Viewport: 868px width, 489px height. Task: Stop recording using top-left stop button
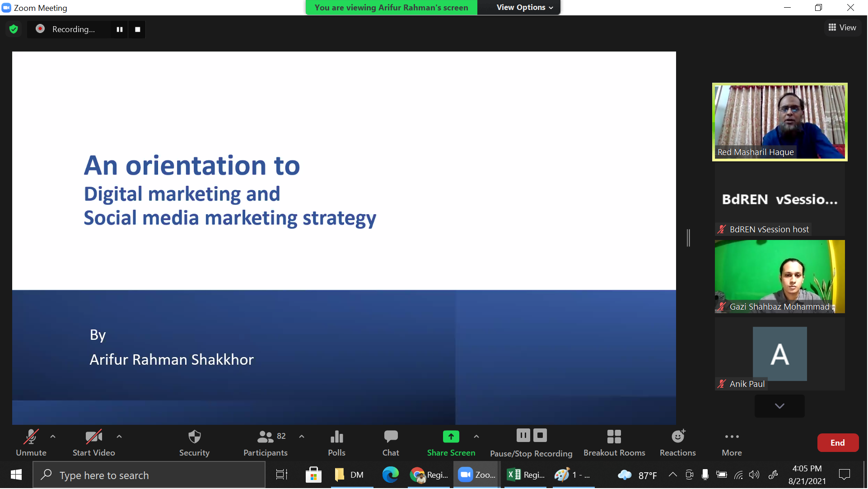click(x=138, y=29)
